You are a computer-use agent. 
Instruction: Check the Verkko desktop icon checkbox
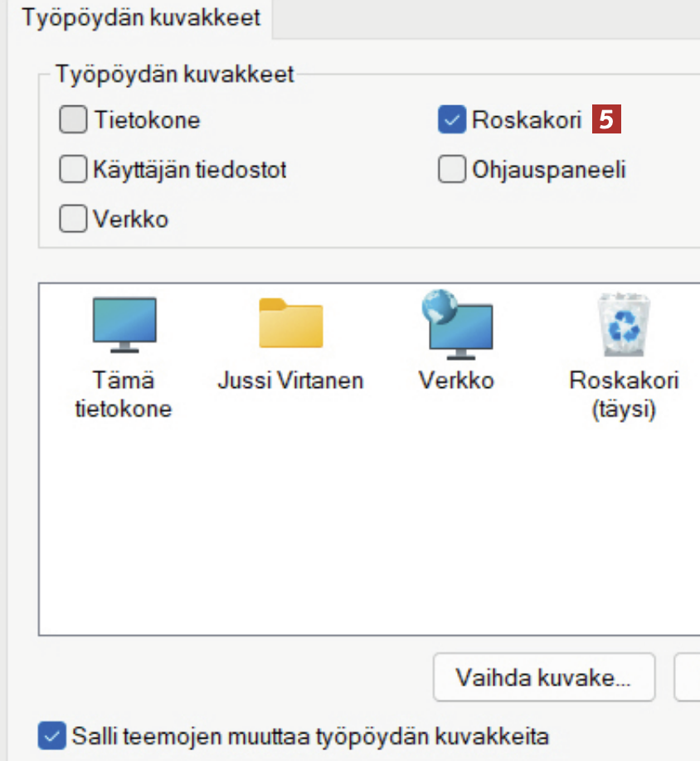tap(73, 218)
